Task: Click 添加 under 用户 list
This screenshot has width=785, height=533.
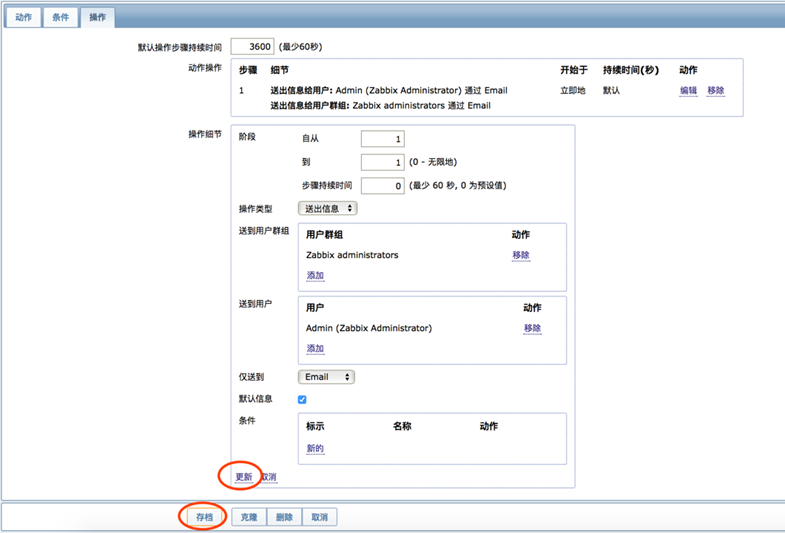Action: click(315, 349)
